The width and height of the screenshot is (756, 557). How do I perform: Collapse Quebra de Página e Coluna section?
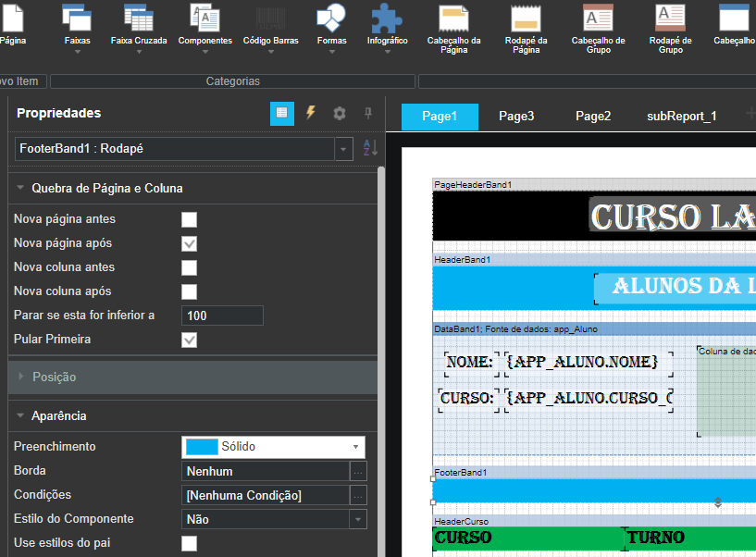pos(20,188)
